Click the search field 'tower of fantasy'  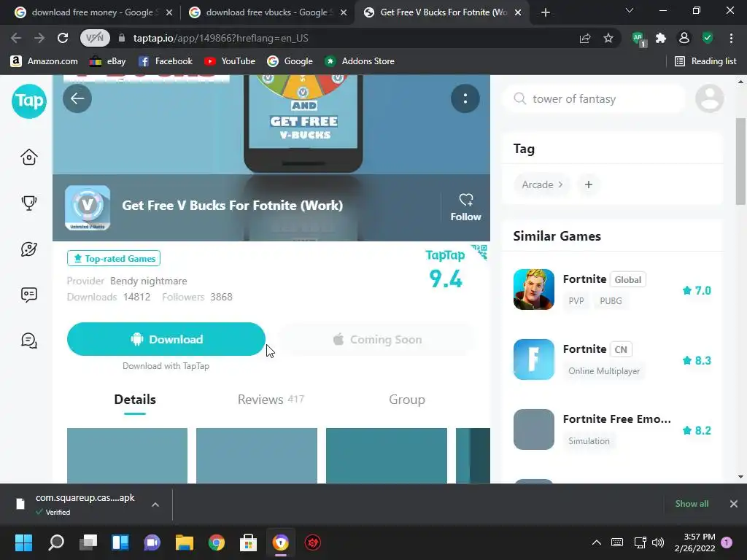coord(595,98)
